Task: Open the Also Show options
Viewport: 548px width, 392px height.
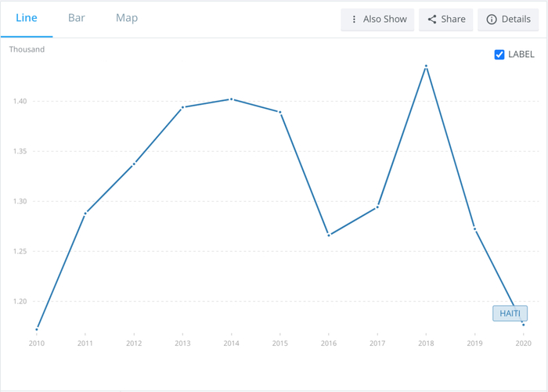Action: click(x=377, y=20)
